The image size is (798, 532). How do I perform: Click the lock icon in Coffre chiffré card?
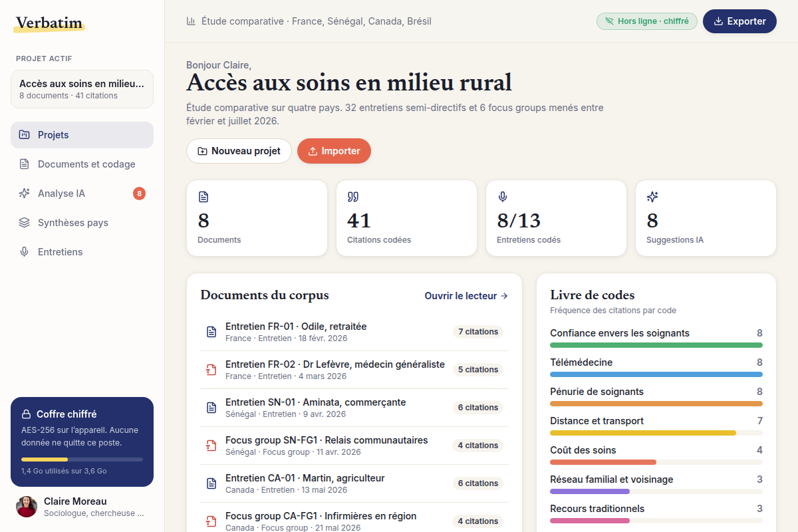(27, 414)
